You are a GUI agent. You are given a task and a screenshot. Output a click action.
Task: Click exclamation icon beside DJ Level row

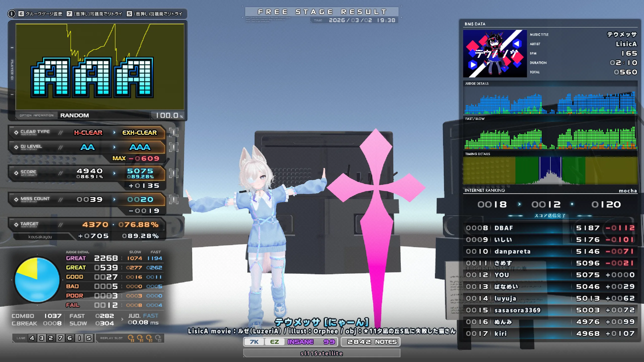click(x=174, y=147)
